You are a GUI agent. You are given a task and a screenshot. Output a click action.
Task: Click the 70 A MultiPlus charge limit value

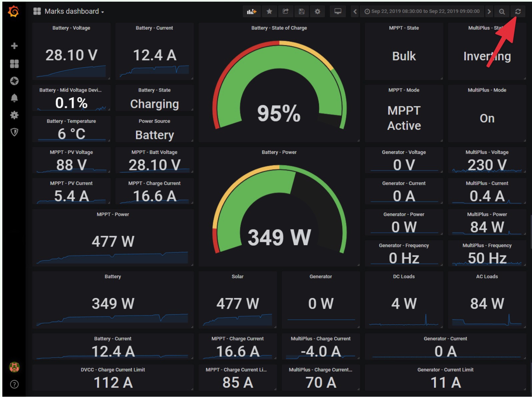321,383
